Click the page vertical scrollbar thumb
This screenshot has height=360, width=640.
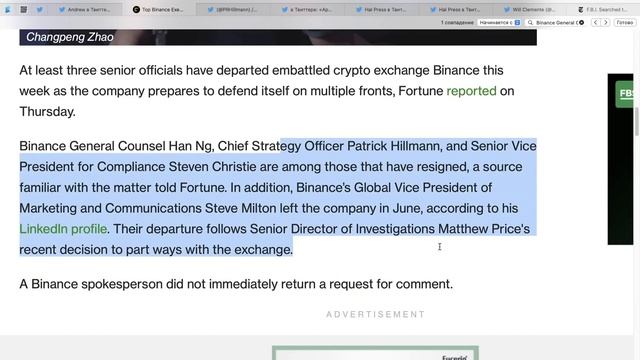tap(637, 121)
